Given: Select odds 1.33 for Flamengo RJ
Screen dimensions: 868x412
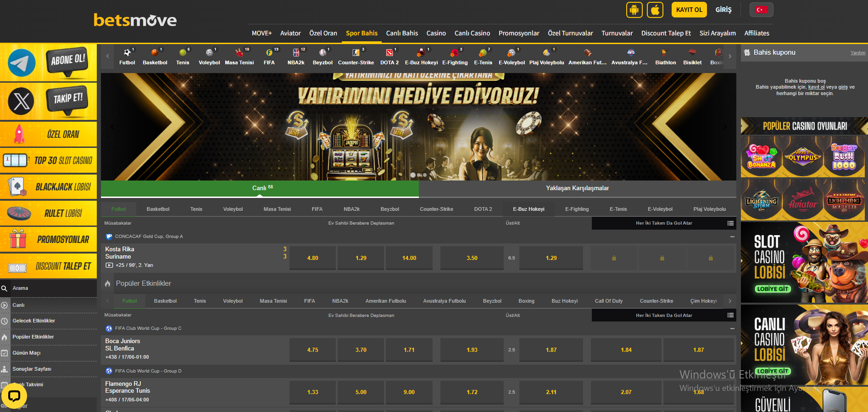Looking at the screenshot, I should 313,392.
